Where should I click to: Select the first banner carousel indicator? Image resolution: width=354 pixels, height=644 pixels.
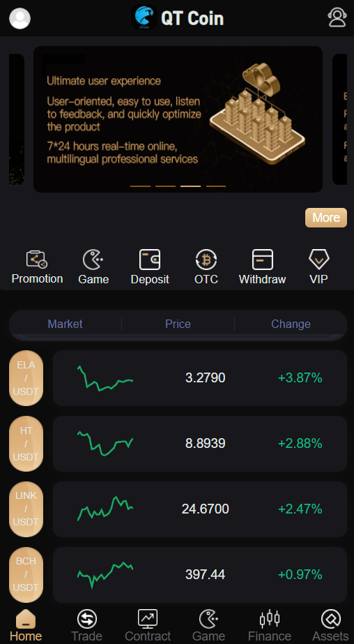140,186
